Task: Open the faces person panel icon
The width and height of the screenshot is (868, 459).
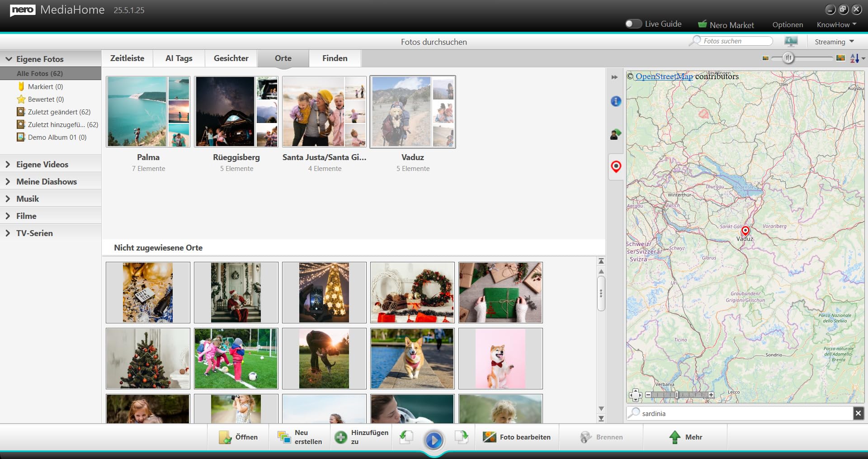Action: click(x=616, y=134)
